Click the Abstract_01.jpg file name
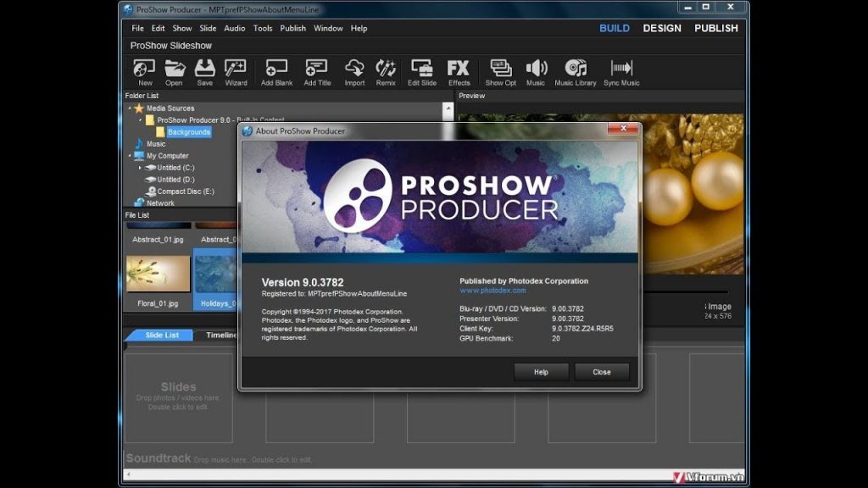 pos(158,240)
